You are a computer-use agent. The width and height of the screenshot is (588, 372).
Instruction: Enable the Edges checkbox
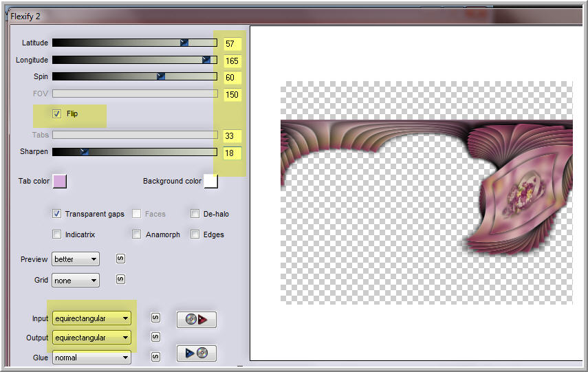(195, 234)
